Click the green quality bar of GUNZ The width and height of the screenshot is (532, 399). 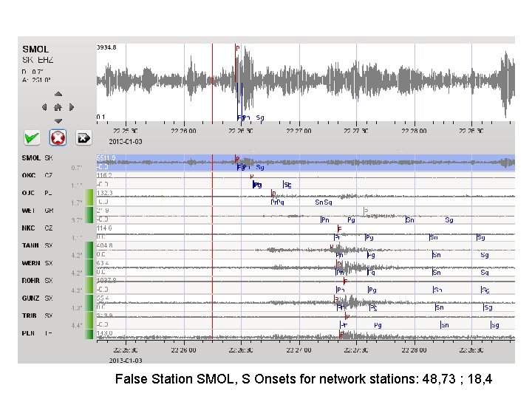[x=89, y=303]
